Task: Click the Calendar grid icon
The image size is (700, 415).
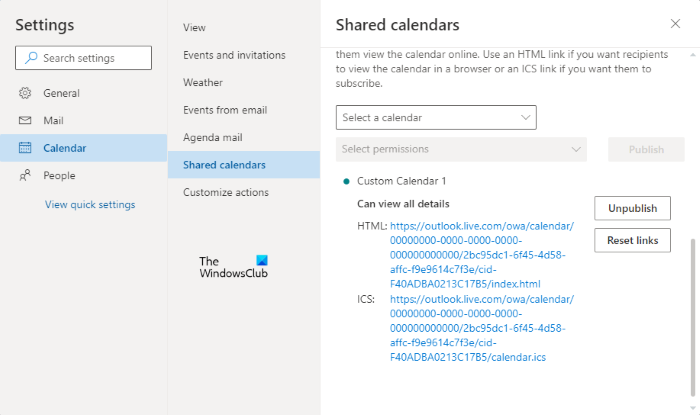Action: coord(25,148)
